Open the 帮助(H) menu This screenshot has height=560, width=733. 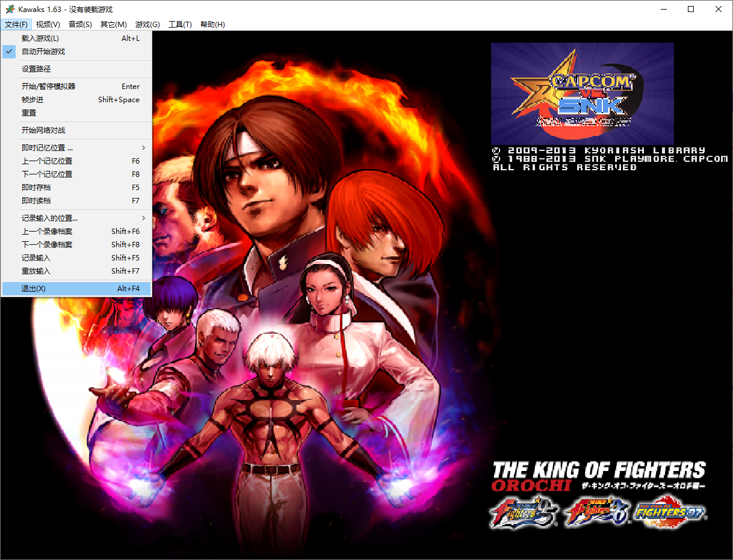tap(212, 25)
